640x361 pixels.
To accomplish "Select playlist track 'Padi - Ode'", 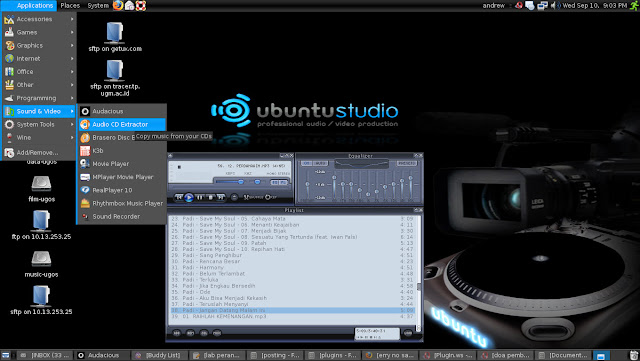I will coord(293,292).
